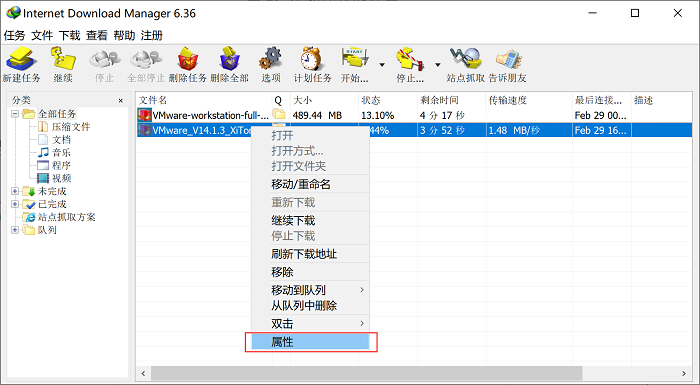Collapse the 全部任务 tree node
This screenshot has height=385, width=700.
15,114
